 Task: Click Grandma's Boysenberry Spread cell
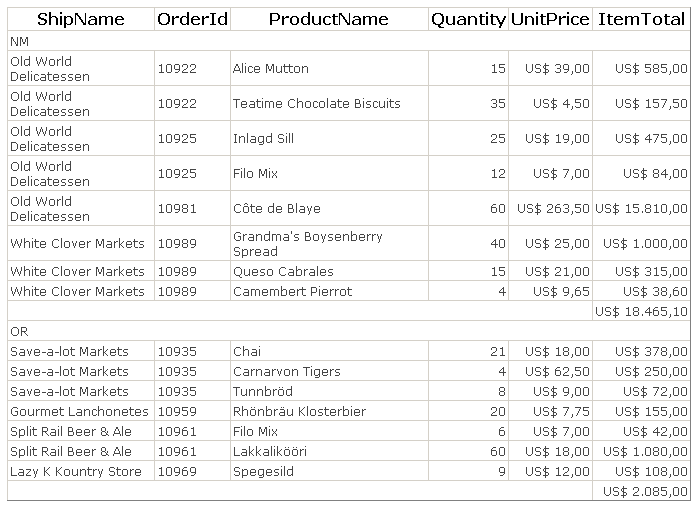[x=329, y=244]
